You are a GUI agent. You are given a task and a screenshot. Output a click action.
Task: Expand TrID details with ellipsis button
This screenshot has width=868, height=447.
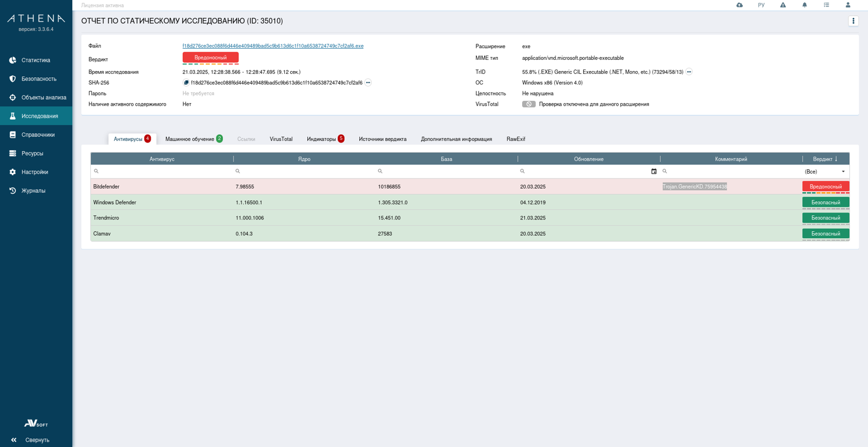(689, 72)
